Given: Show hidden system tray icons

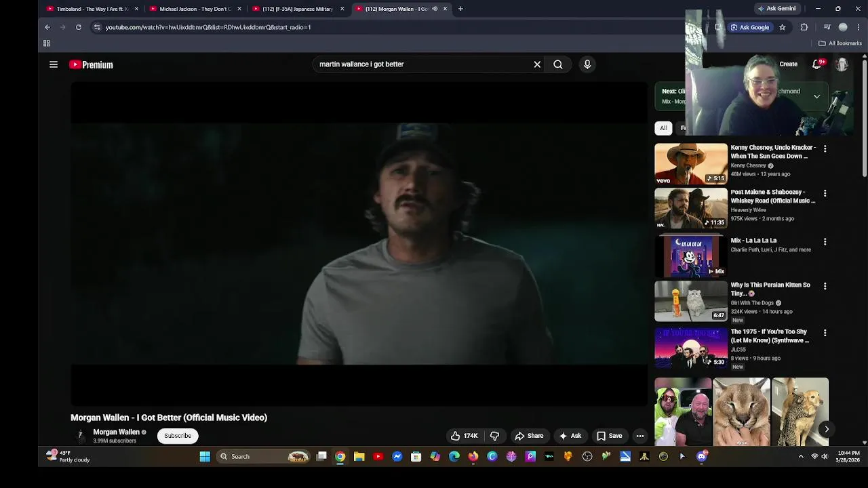Looking at the screenshot, I should coord(801,457).
